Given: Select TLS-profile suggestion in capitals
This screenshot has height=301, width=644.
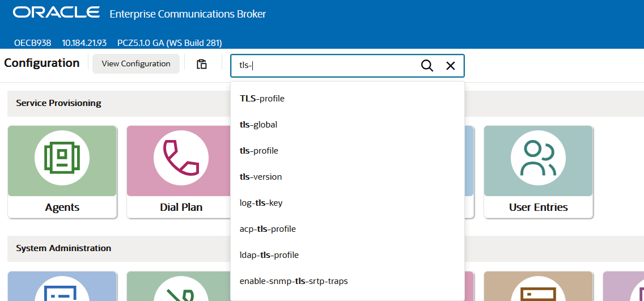Looking at the screenshot, I should click(x=348, y=99).
